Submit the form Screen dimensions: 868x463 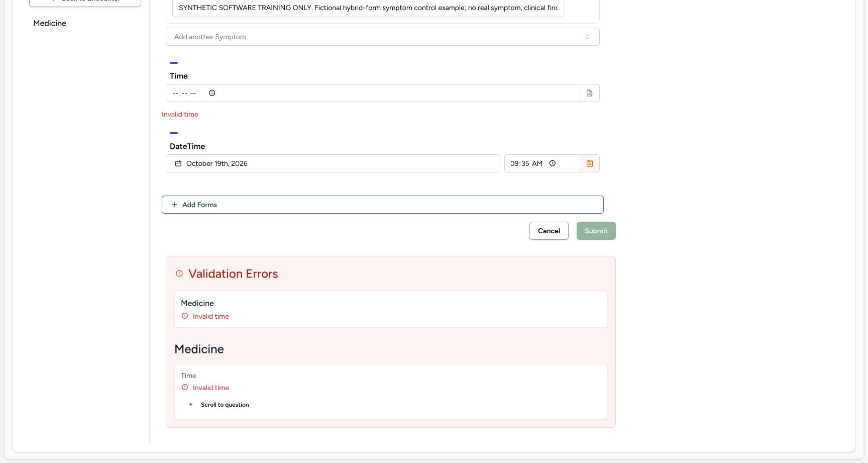(x=596, y=231)
